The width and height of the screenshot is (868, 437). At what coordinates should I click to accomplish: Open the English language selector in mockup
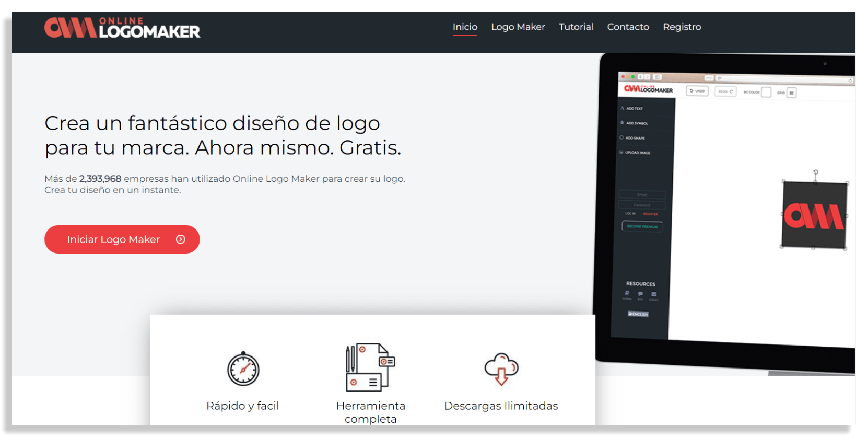click(x=638, y=314)
